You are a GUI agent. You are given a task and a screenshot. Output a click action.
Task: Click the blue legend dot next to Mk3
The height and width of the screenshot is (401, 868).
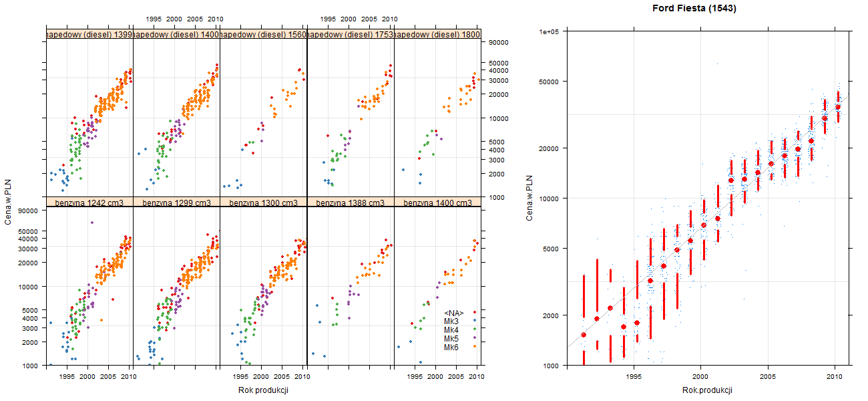[x=473, y=321]
